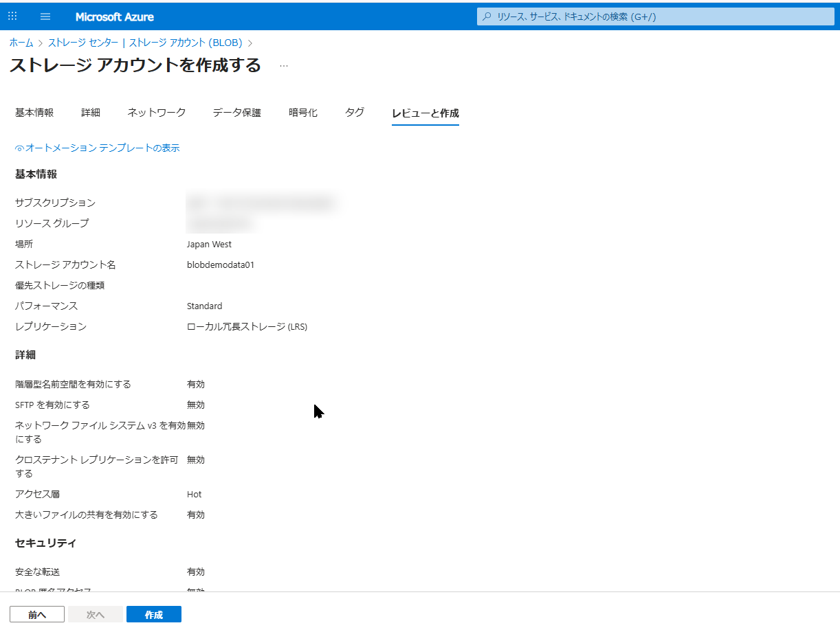Switch to the 基本情報 tab
Screen dimensions: 840x632
(x=34, y=113)
